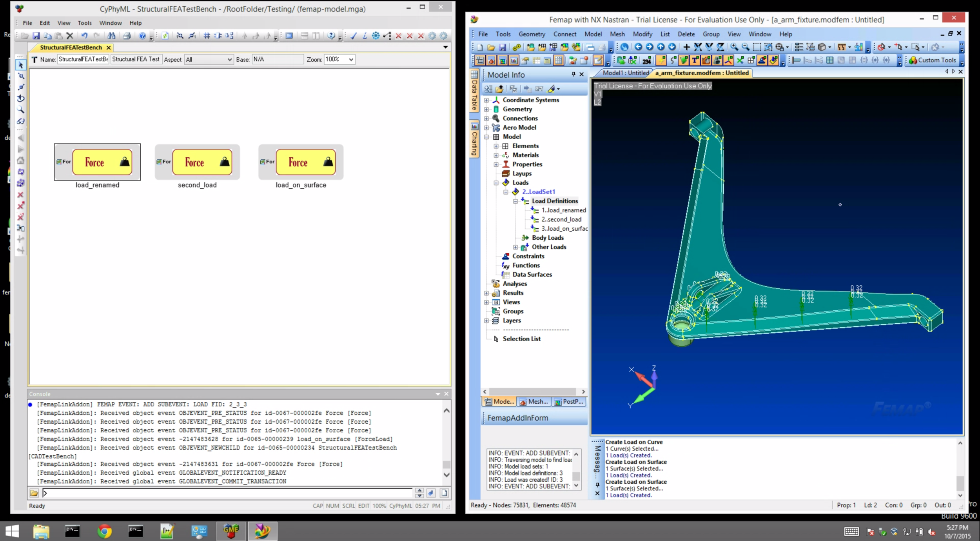Collapse the Model tree node
The image size is (980, 541).
click(486, 137)
